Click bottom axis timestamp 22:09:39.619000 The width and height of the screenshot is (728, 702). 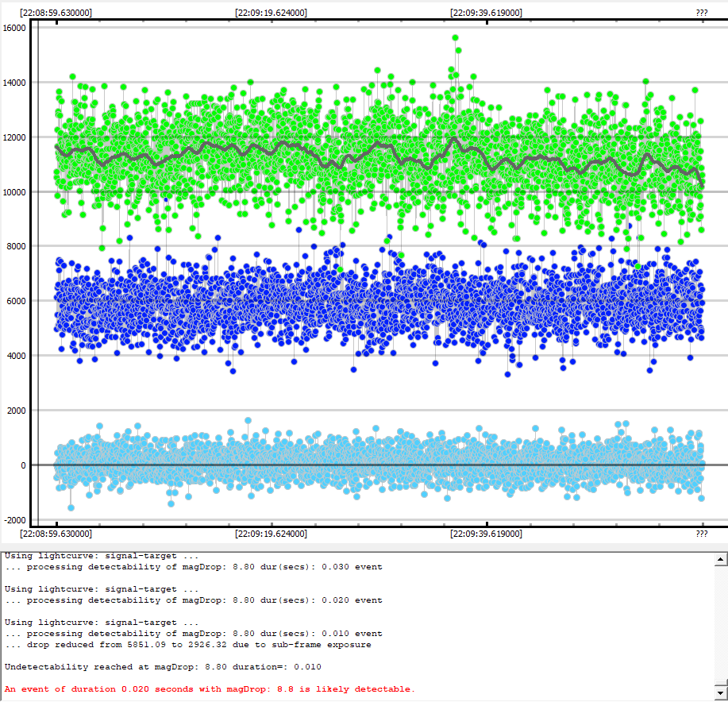pyautogui.click(x=486, y=534)
